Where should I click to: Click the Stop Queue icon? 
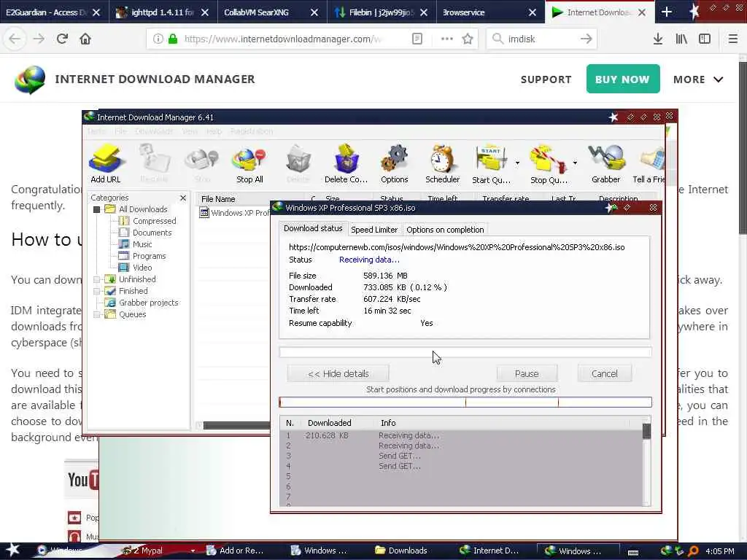[549, 164]
